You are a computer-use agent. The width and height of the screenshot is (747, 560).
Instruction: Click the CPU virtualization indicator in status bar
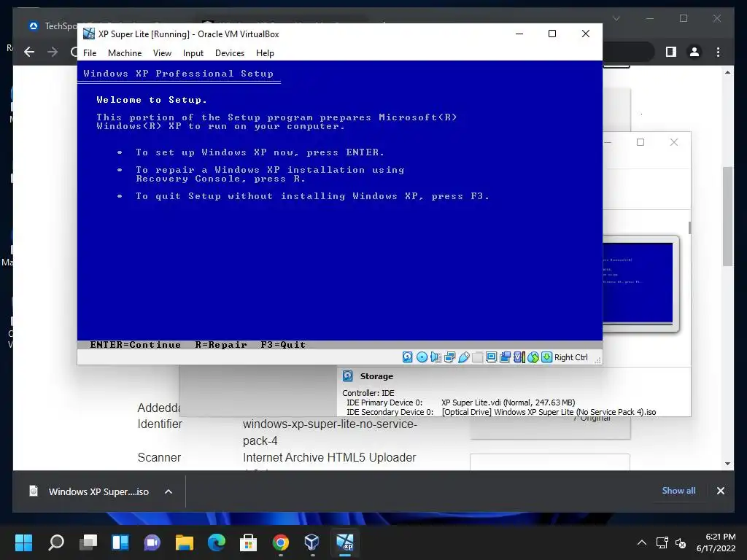click(519, 357)
